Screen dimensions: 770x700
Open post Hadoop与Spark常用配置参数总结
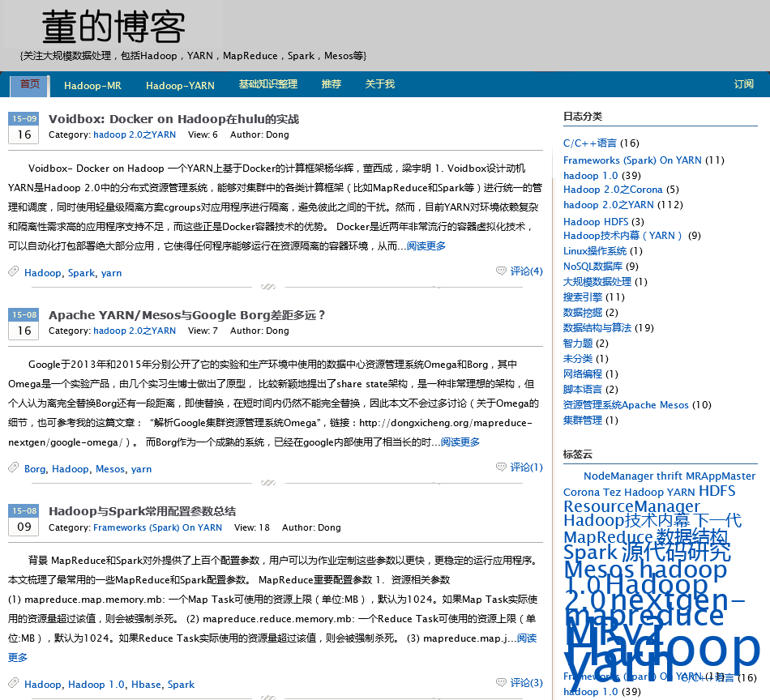[x=143, y=511]
